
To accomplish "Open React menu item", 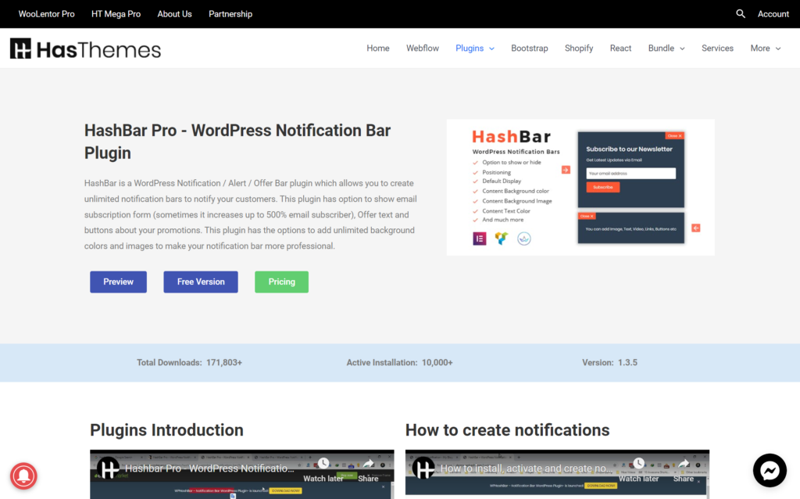I will (x=620, y=48).
